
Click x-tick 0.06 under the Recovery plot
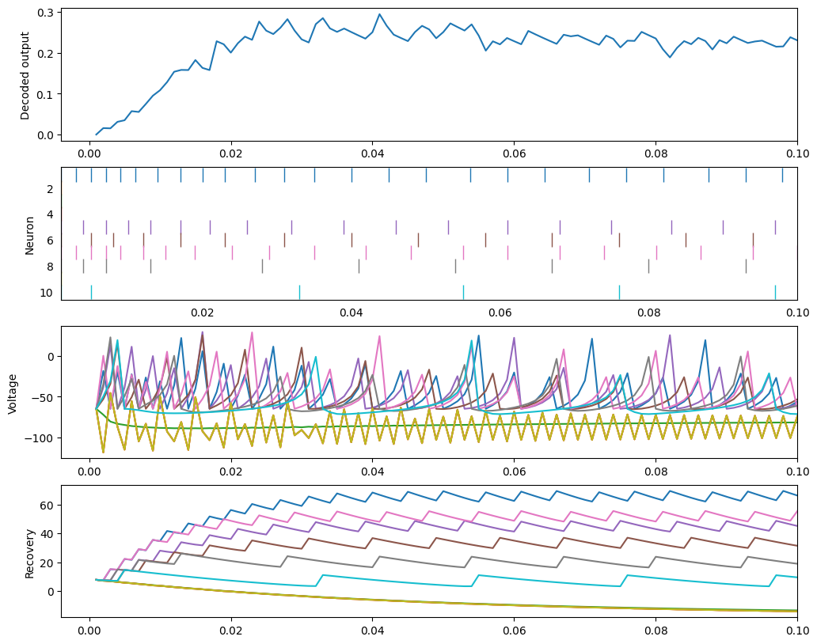515,631
